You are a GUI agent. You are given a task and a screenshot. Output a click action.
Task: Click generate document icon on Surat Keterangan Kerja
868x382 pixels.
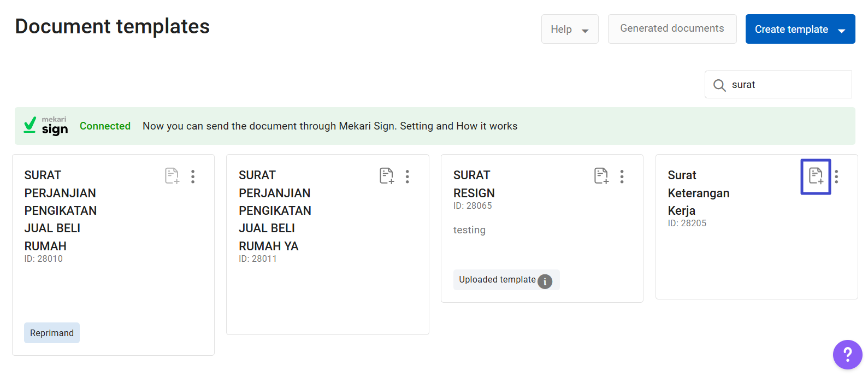point(816,176)
